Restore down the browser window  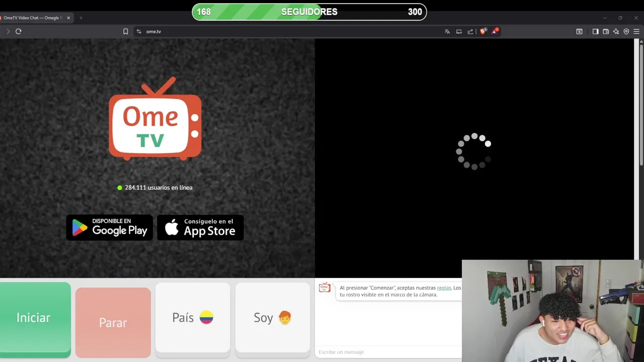[x=620, y=18]
